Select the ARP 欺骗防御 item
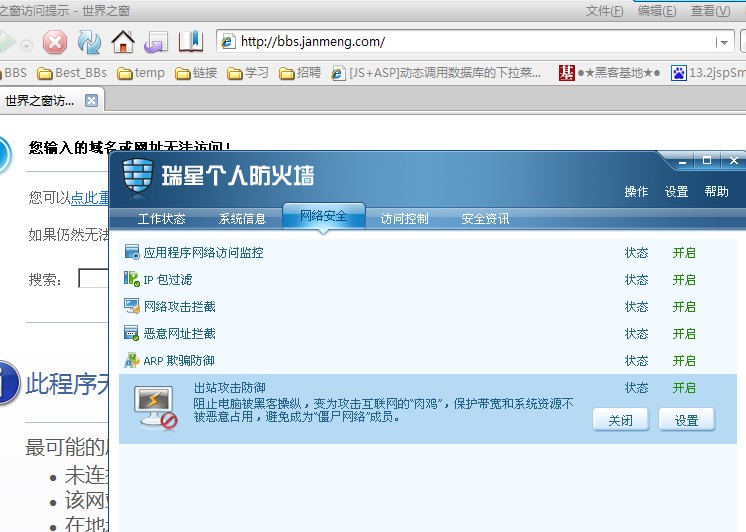This screenshot has width=746, height=532. pos(179,361)
